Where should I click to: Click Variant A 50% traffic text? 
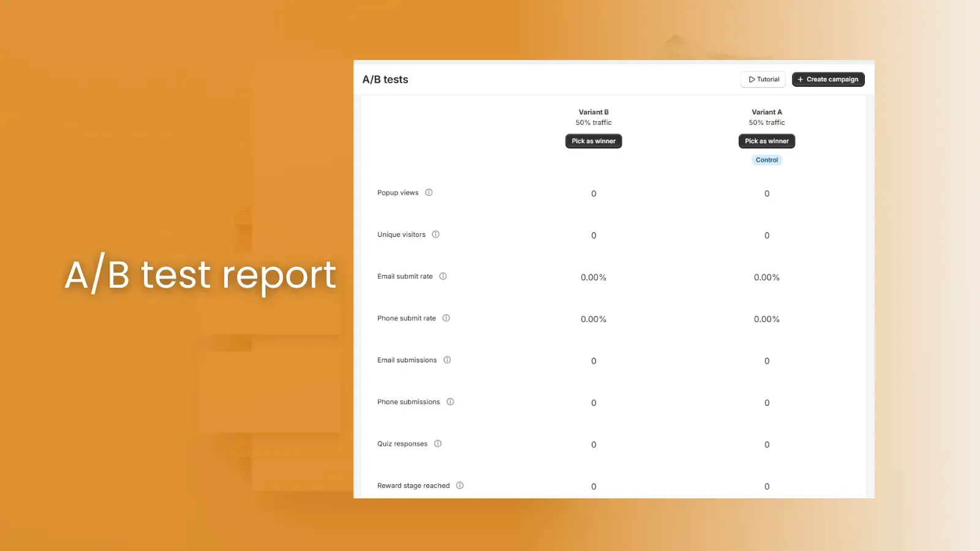tap(767, 122)
